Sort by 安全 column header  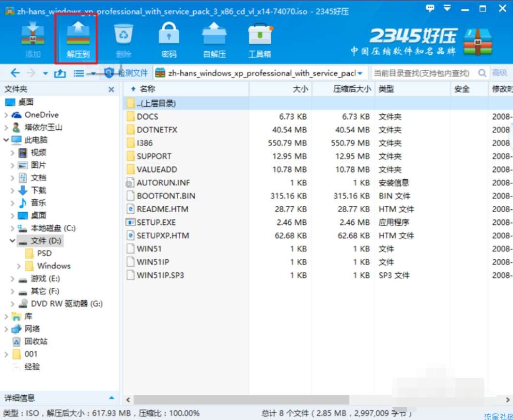coord(469,89)
